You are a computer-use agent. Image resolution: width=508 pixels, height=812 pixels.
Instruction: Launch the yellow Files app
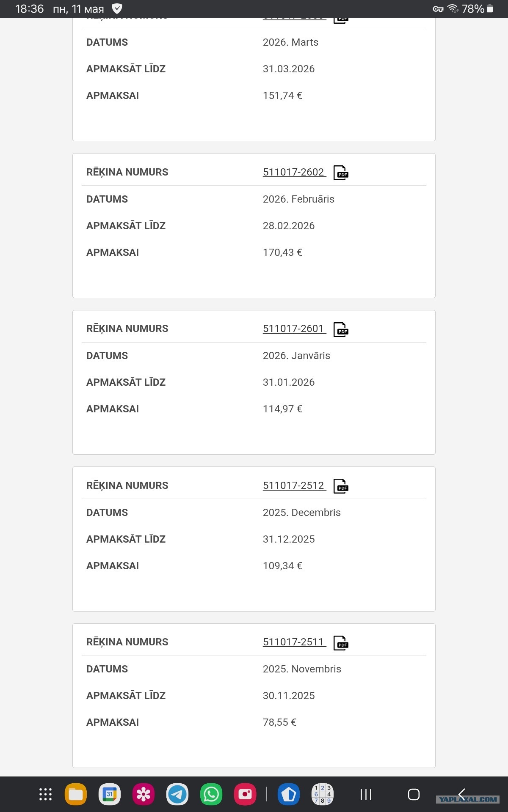(x=76, y=794)
